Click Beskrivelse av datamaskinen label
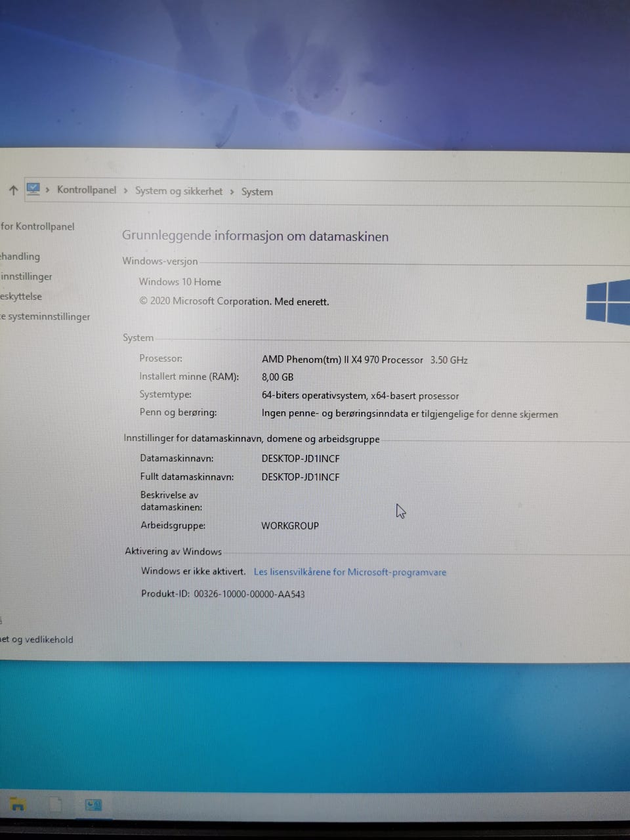 tap(171, 501)
